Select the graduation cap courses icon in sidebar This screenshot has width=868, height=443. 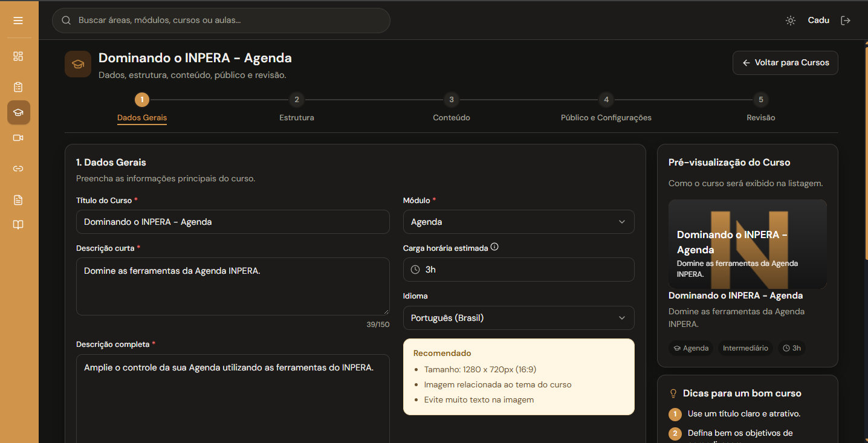[18, 112]
